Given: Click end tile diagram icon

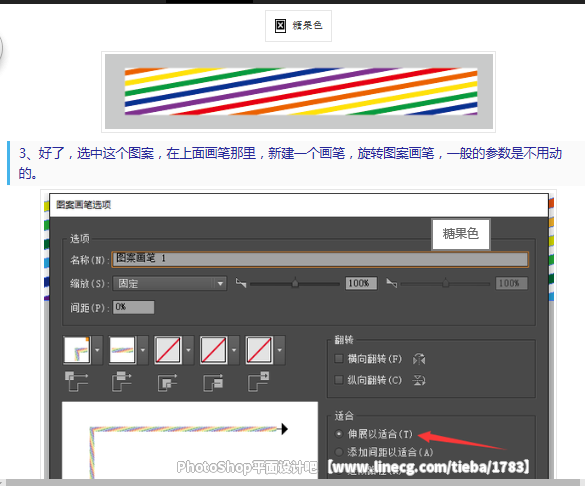Looking at the screenshot, I should pos(259,381).
